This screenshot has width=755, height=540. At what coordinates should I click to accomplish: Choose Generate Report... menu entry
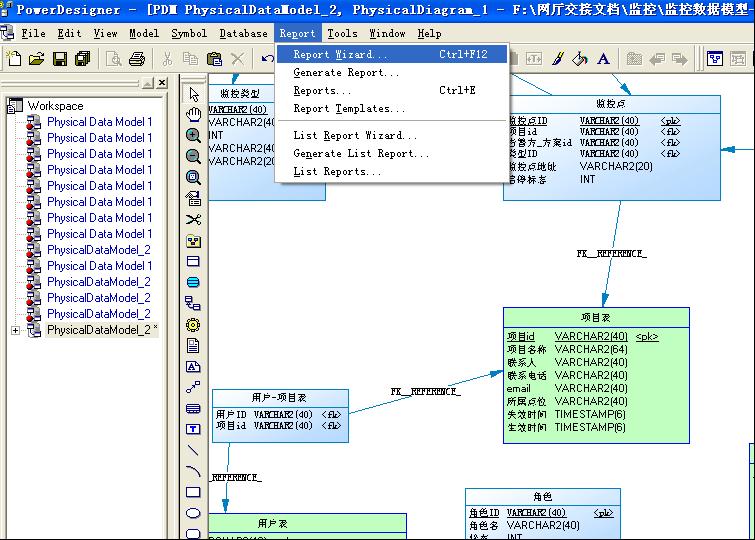(392, 73)
